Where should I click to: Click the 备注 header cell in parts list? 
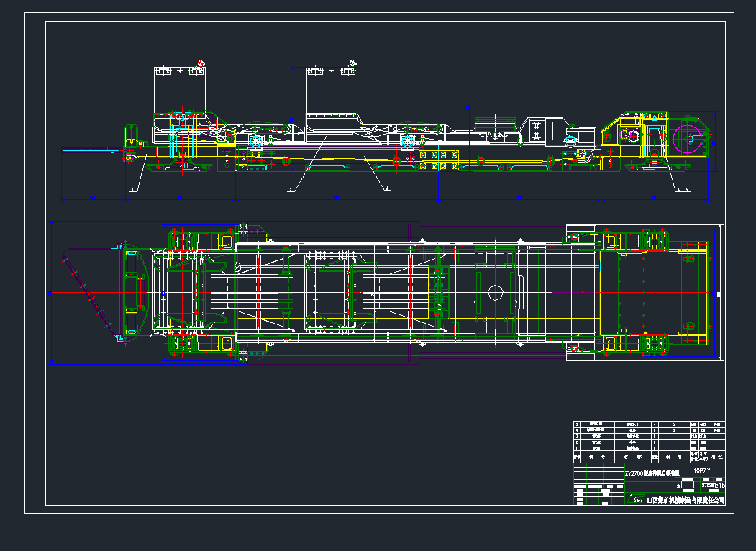click(716, 457)
